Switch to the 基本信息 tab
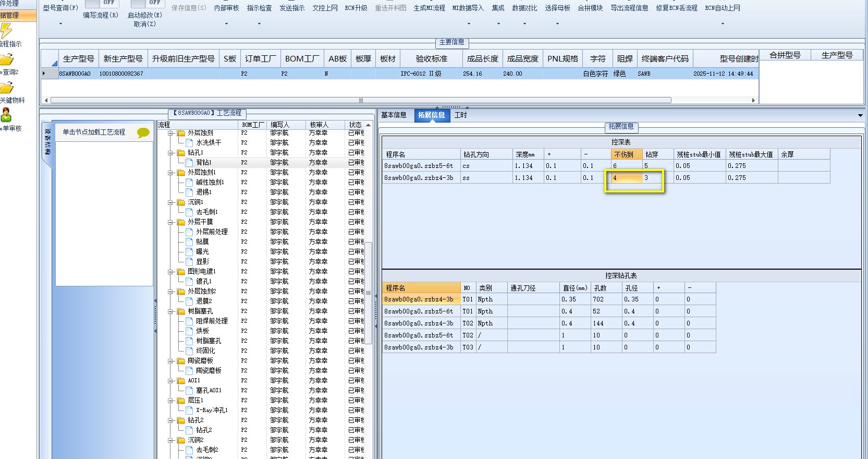Image resolution: width=868 pixels, height=459 pixels. (x=394, y=115)
